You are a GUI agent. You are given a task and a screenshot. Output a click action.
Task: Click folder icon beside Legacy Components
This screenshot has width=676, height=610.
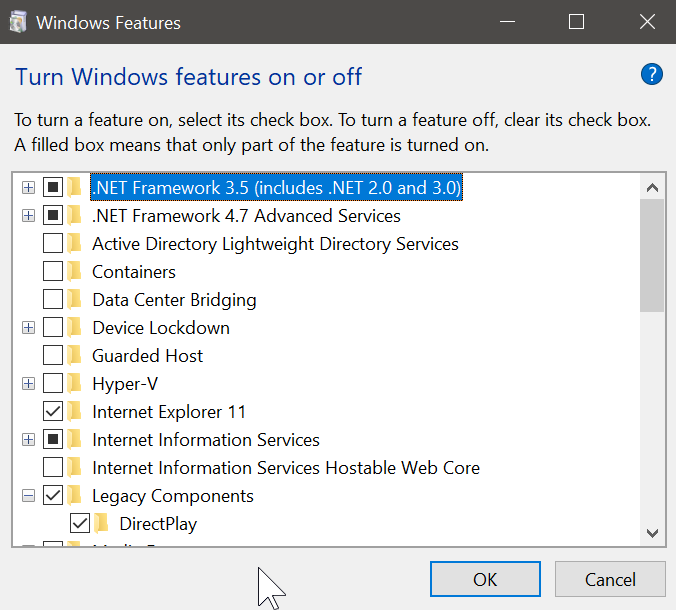pyautogui.click(x=75, y=495)
